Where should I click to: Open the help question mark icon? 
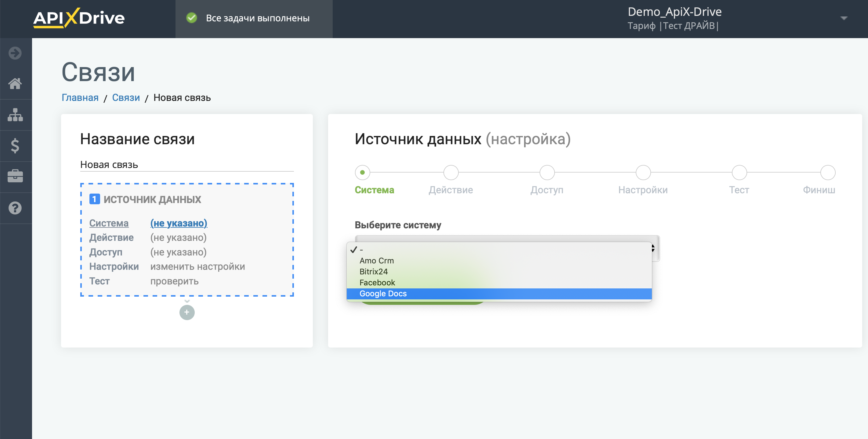(x=15, y=208)
